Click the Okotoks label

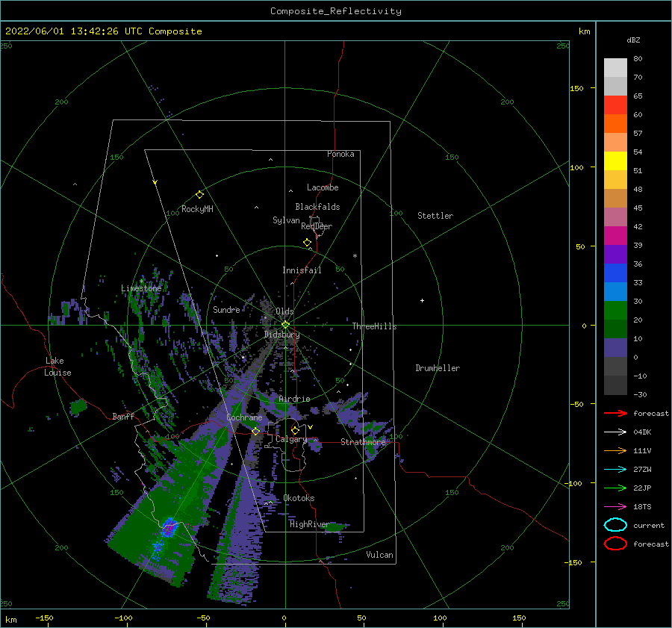coord(299,497)
